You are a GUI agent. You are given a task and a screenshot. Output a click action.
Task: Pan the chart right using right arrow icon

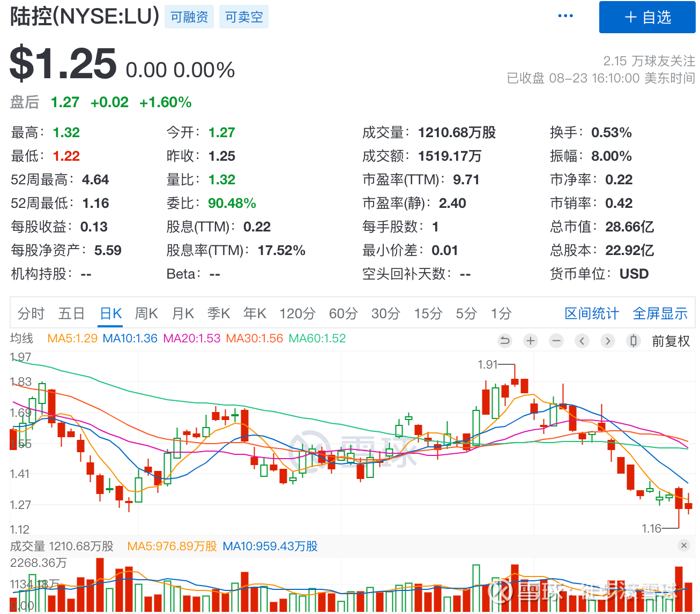click(x=608, y=341)
